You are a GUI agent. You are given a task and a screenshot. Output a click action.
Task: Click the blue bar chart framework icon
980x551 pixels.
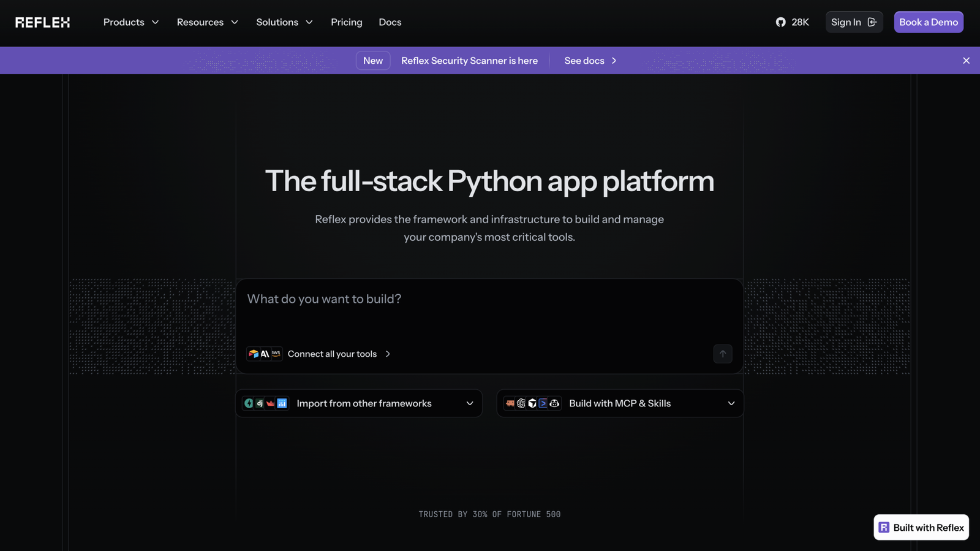pyautogui.click(x=282, y=403)
